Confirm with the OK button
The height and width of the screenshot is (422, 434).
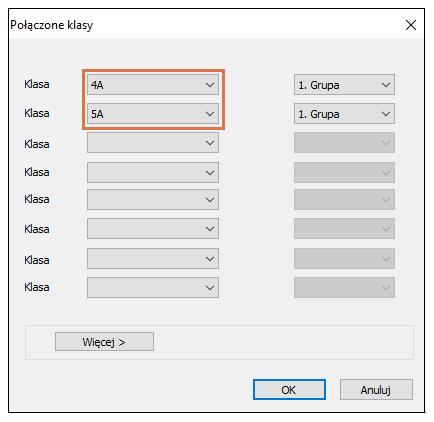(289, 389)
